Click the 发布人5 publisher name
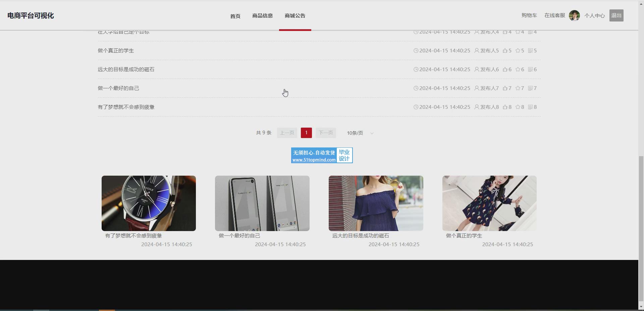Viewport: 644px width, 311px height. (x=489, y=51)
